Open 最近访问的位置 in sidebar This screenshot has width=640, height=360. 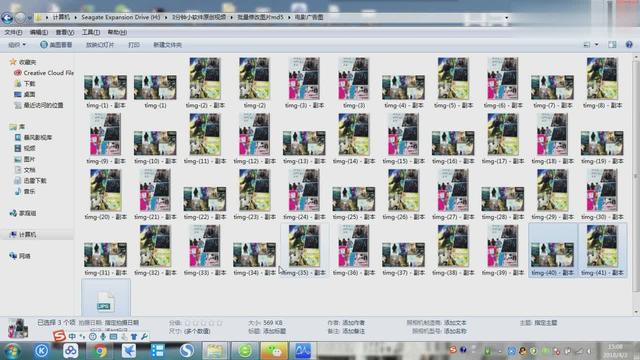coord(39,105)
